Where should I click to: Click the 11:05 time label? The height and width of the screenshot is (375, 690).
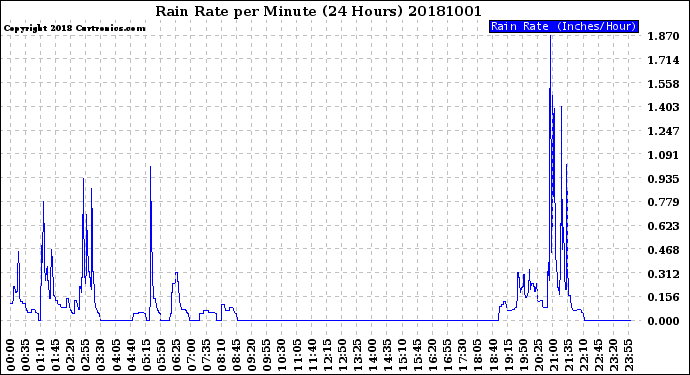[297, 355]
